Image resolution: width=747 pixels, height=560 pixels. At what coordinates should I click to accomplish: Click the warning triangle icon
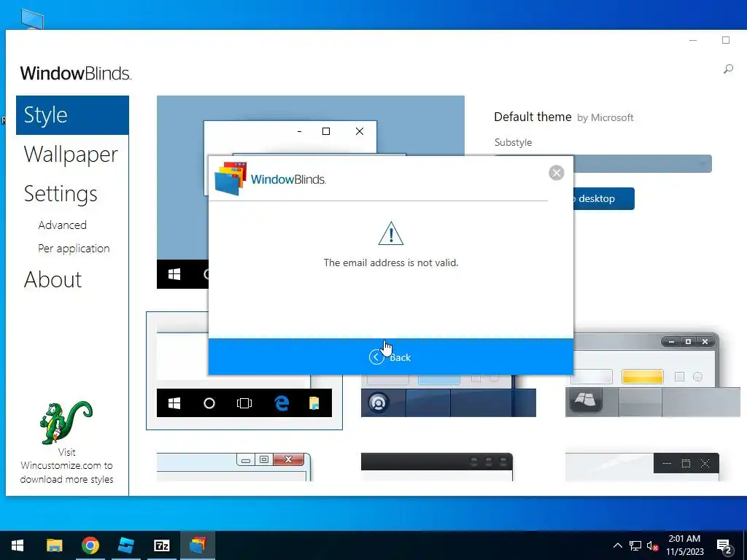click(x=391, y=233)
